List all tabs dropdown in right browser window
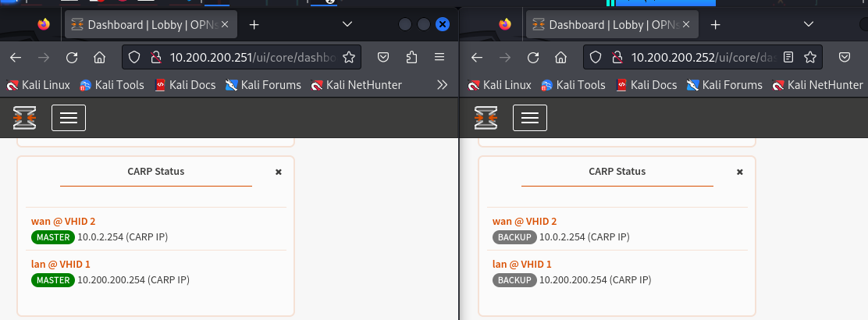This screenshot has height=320, width=868. pyautogui.click(x=809, y=24)
